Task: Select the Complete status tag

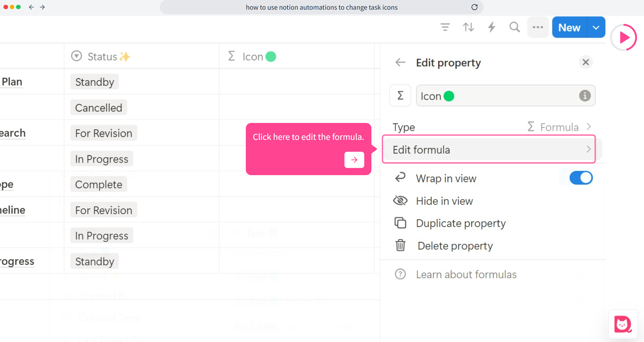Action: coord(98,184)
